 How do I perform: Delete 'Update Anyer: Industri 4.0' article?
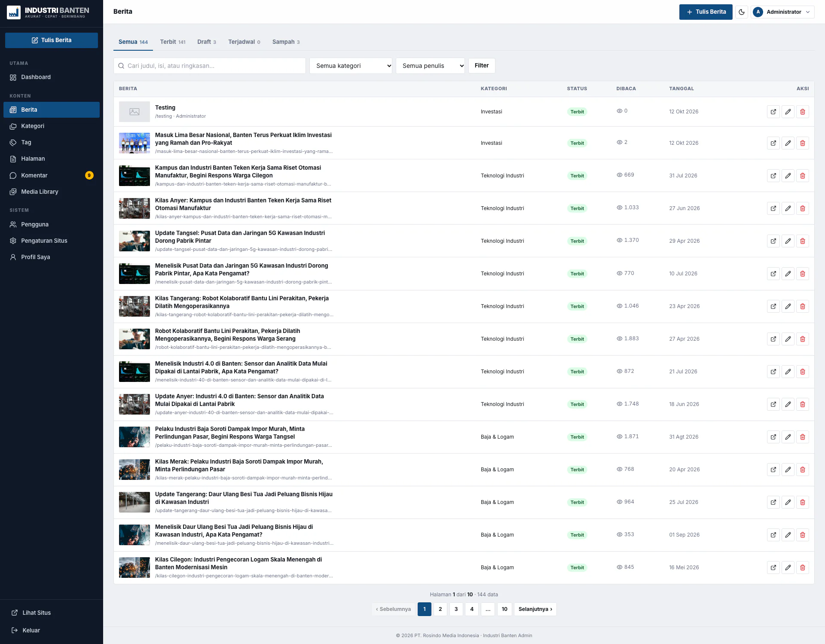coord(803,404)
